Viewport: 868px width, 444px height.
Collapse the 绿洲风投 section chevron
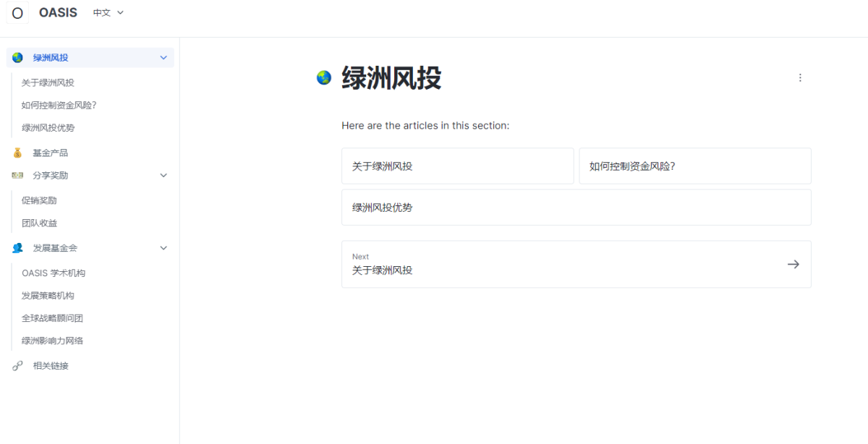coord(163,57)
